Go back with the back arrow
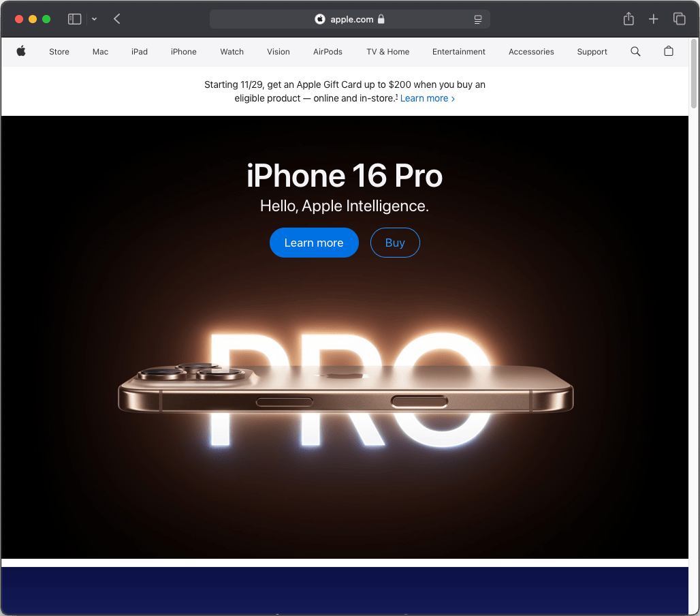This screenshot has width=700, height=616. point(117,19)
